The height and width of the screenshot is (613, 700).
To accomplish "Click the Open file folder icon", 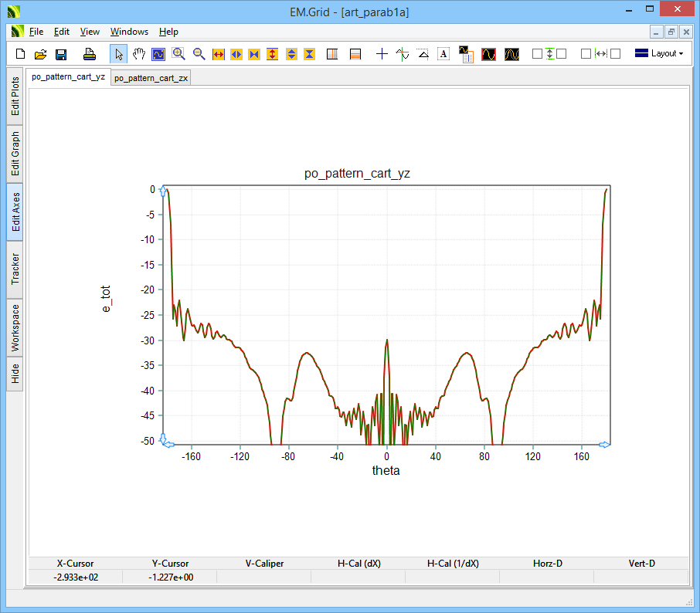I will point(40,54).
